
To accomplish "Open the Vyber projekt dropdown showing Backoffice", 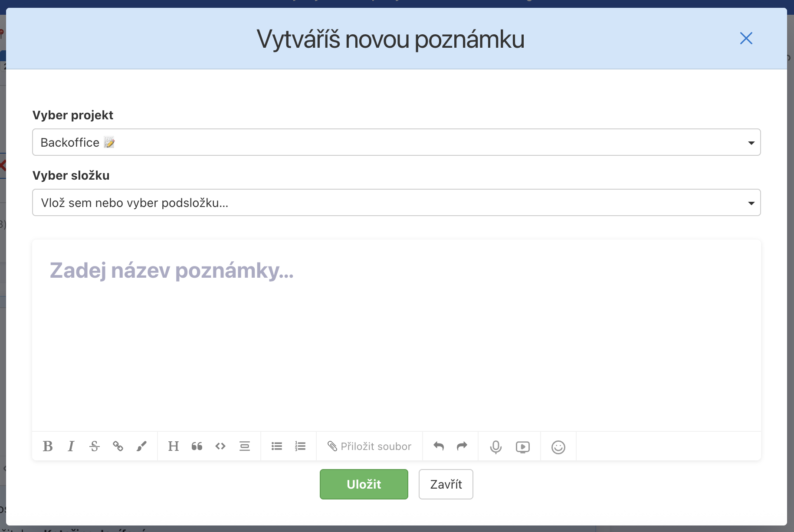I will click(396, 142).
